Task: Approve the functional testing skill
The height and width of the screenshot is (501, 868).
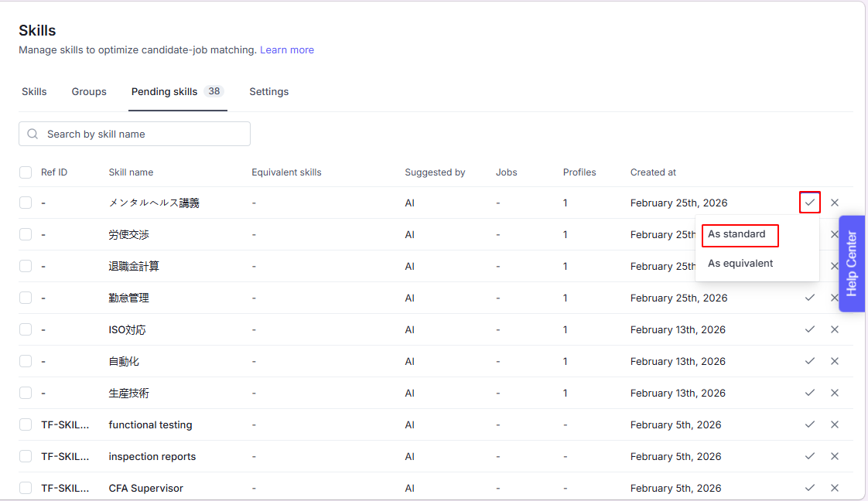Action: (810, 424)
